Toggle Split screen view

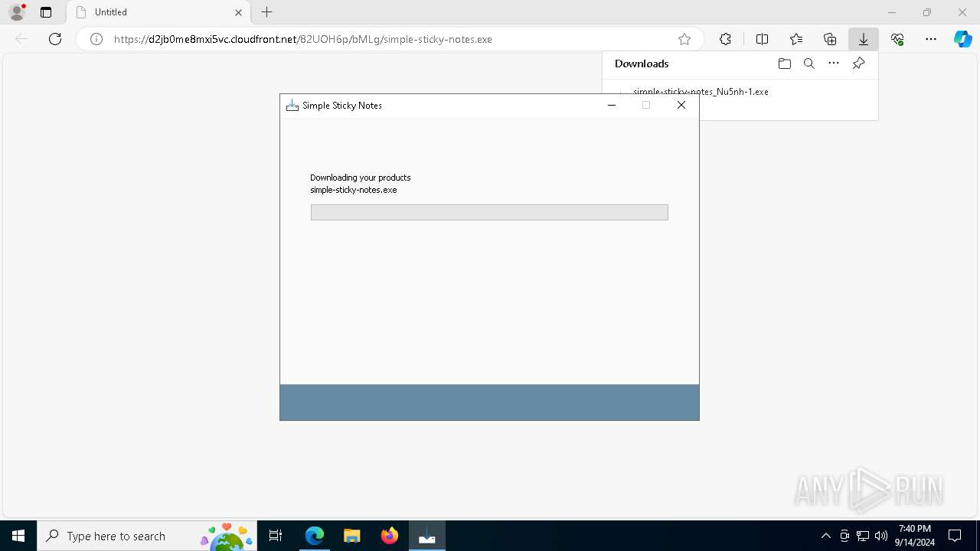point(762,39)
